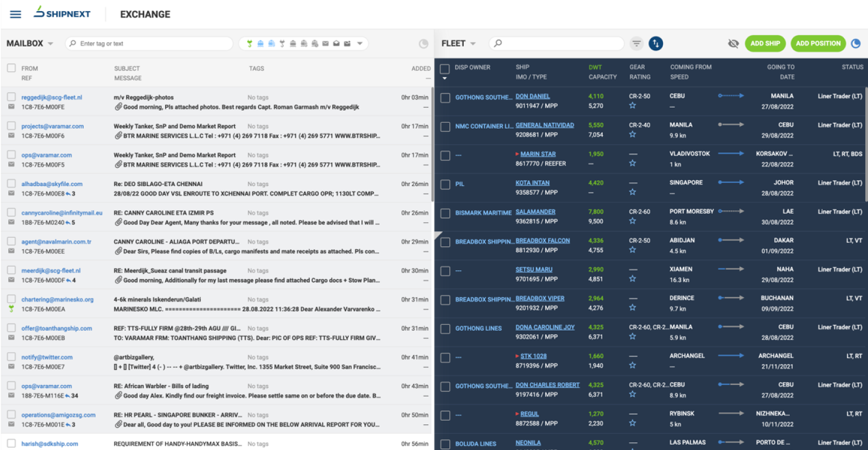Star rating for SALAMANDER ship

[x=633, y=221]
